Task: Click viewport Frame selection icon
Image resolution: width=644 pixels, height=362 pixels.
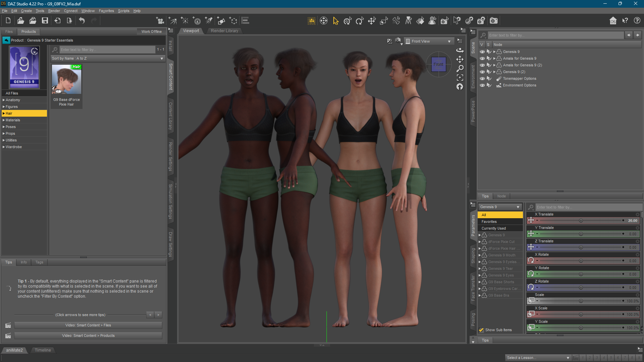Action: 460,77
